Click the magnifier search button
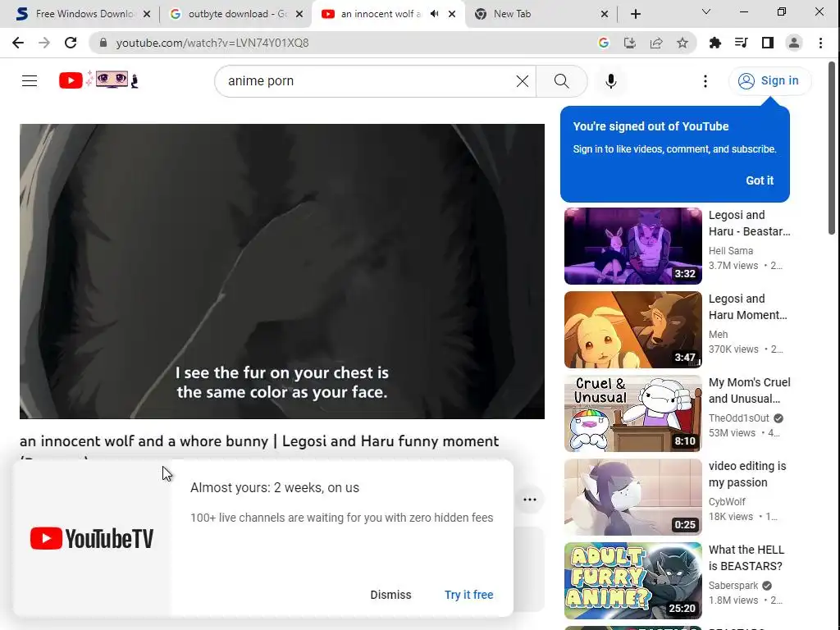The width and height of the screenshot is (840, 630). [561, 81]
